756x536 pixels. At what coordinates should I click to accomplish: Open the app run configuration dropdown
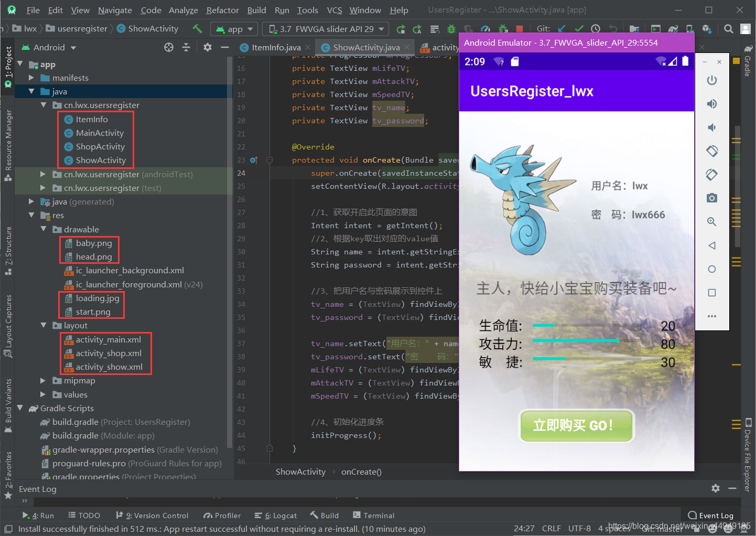234,29
